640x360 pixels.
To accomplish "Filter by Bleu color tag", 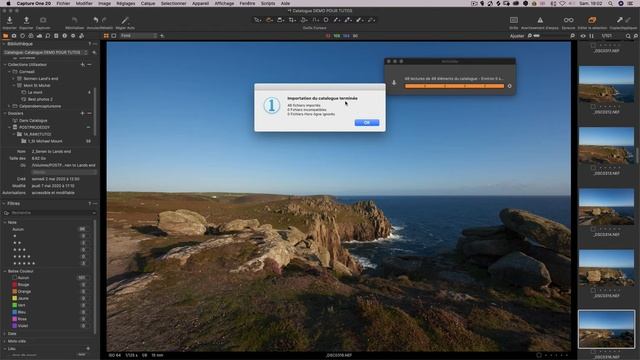I will pyautogui.click(x=22, y=312).
